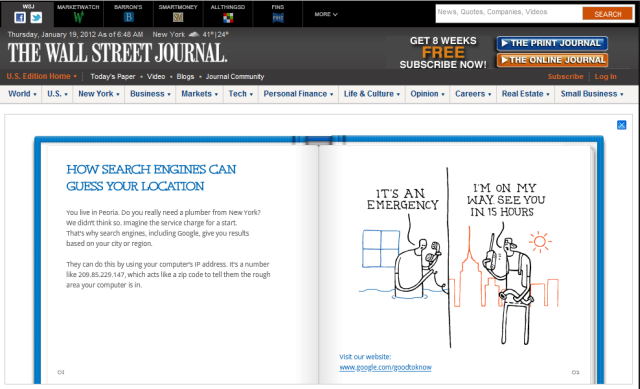This screenshot has height=389, width=640.
Task: Select the Opinion navigation tab
Action: tap(427, 94)
